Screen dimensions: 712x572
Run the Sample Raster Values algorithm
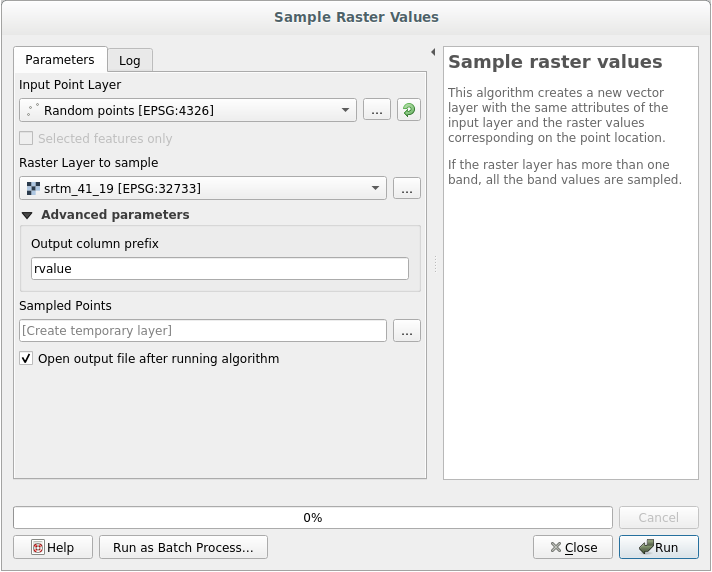(658, 547)
